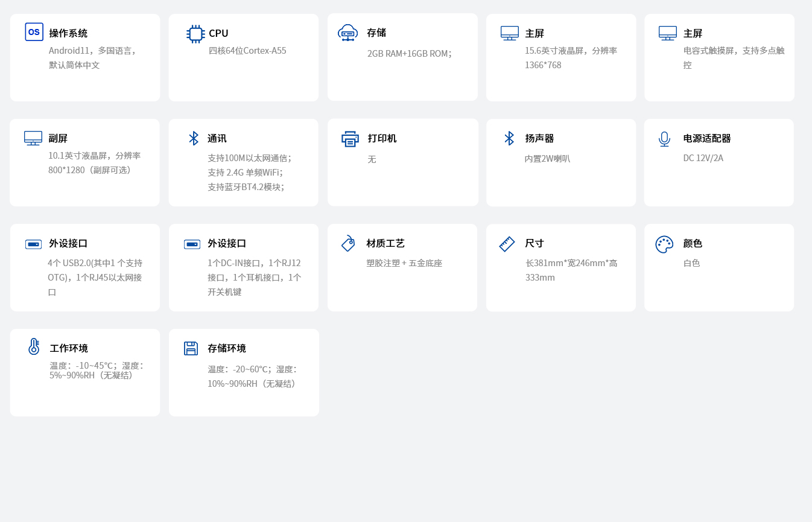Click the DC 12V/2A text

pyautogui.click(x=703, y=158)
